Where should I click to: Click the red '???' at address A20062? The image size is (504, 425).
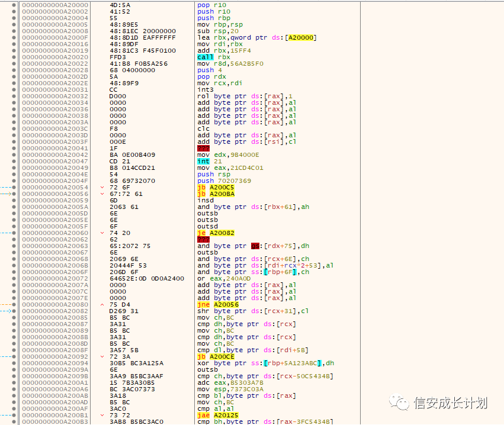pyautogui.click(x=204, y=239)
